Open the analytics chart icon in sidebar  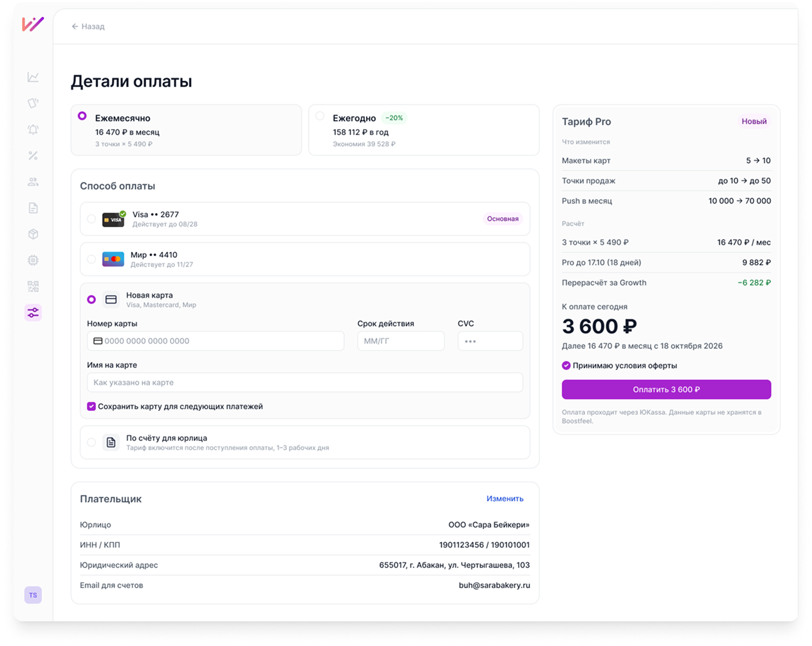(33, 77)
